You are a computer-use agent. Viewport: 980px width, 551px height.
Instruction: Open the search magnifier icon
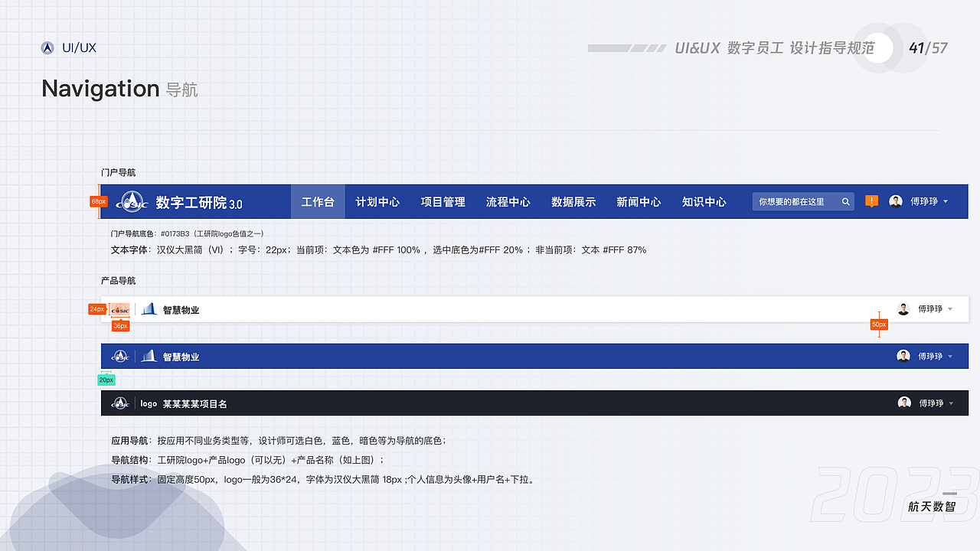pyautogui.click(x=845, y=201)
